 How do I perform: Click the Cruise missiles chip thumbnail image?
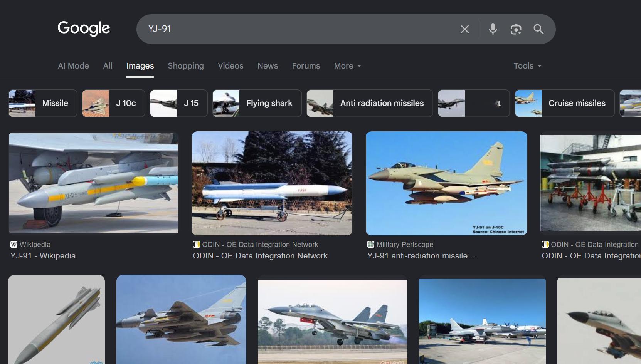pos(528,103)
